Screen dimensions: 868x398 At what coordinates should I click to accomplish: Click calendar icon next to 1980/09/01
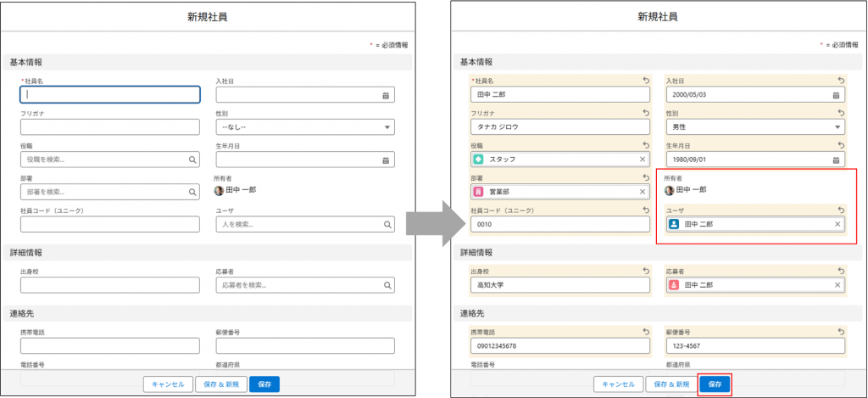pos(836,160)
